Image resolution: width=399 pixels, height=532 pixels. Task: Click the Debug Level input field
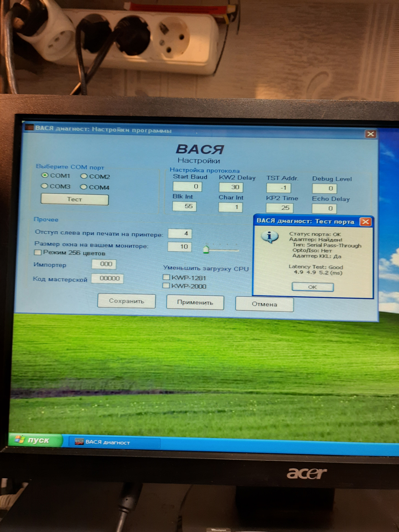pyautogui.click(x=324, y=189)
